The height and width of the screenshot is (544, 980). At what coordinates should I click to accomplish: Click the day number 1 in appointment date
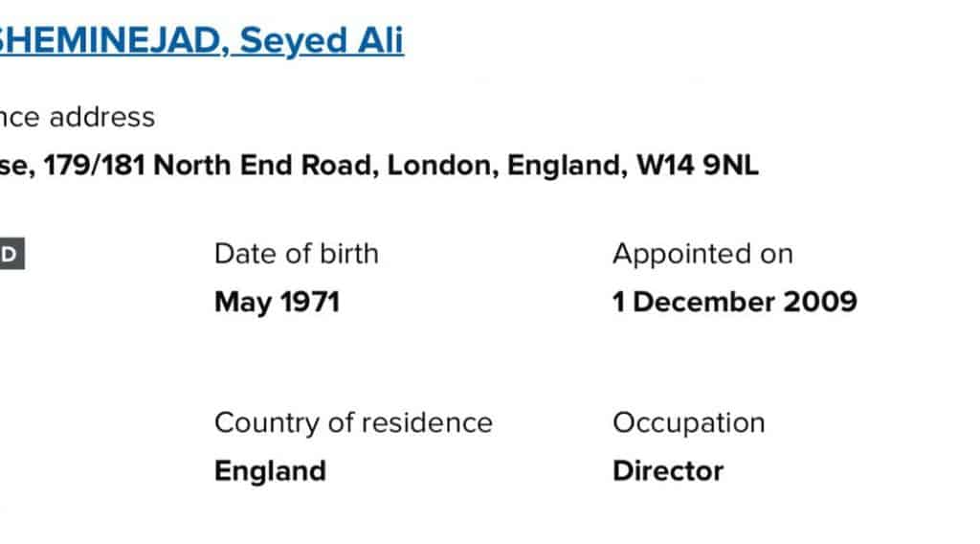click(x=618, y=303)
